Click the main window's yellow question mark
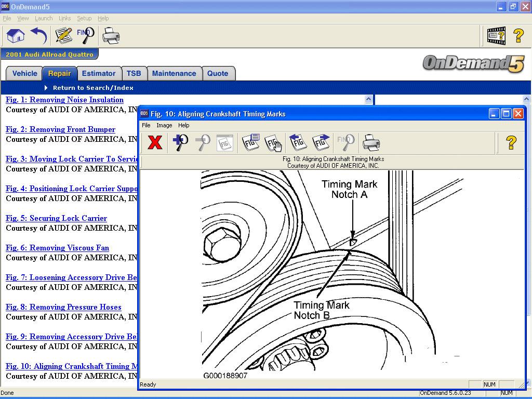This screenshot has height=399, width=532. (518, 36)
